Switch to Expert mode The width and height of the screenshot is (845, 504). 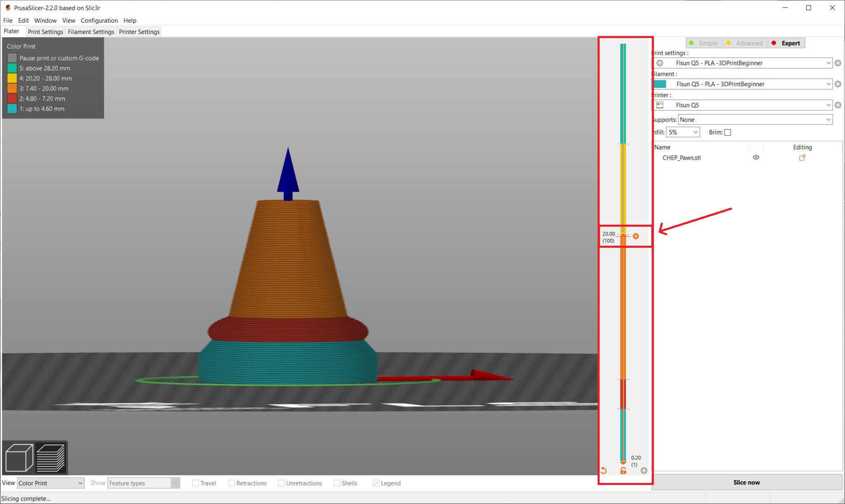pos(786,43)
